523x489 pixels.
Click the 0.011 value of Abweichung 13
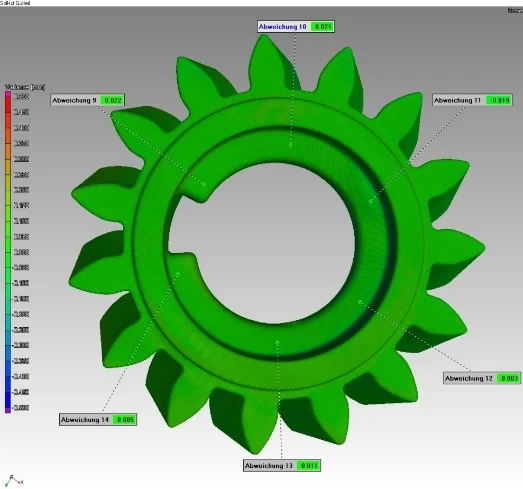tap(309, 465)
